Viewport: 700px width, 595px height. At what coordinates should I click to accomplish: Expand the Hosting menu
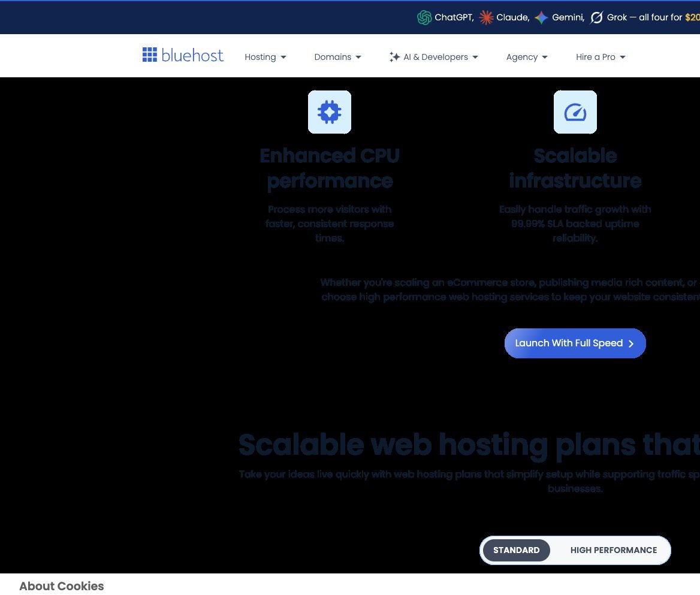click(x=265, y=57)
